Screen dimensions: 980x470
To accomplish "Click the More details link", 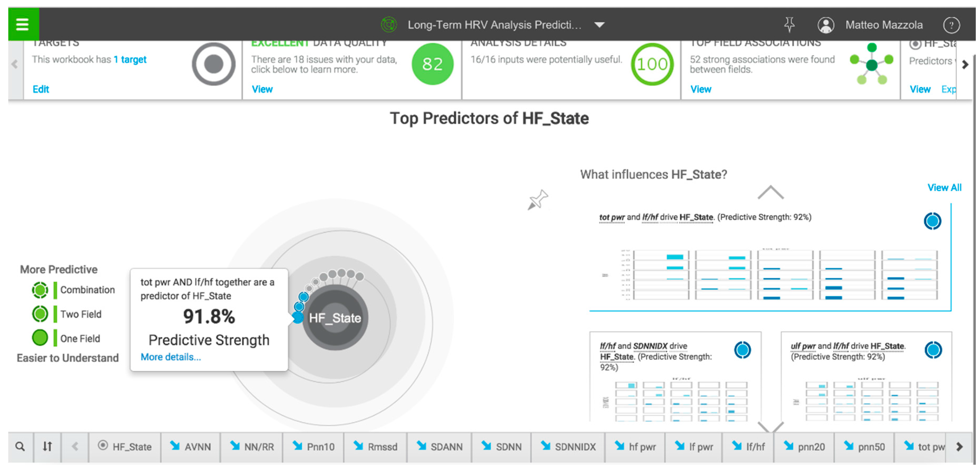I will pyautogui.click(x=170, y=357).
